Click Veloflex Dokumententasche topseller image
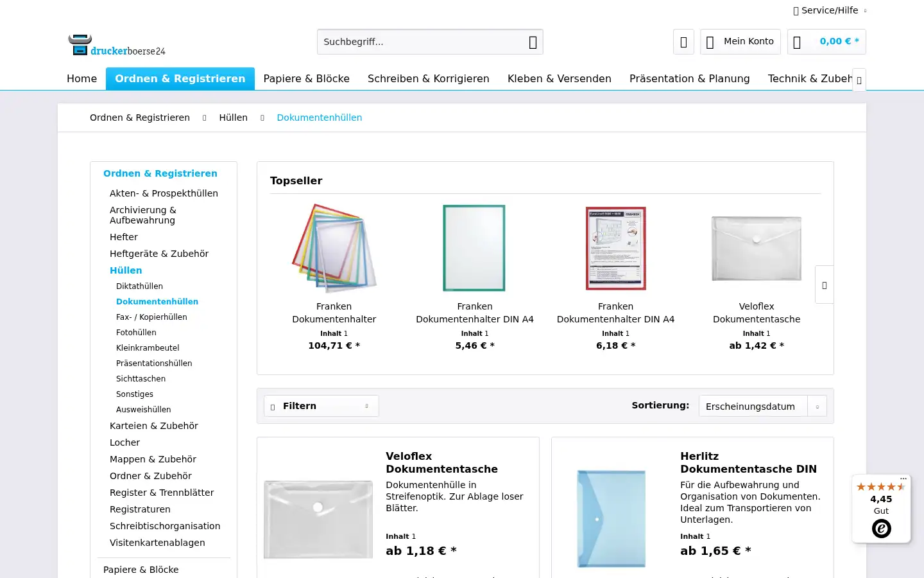 tap(757, 249)
